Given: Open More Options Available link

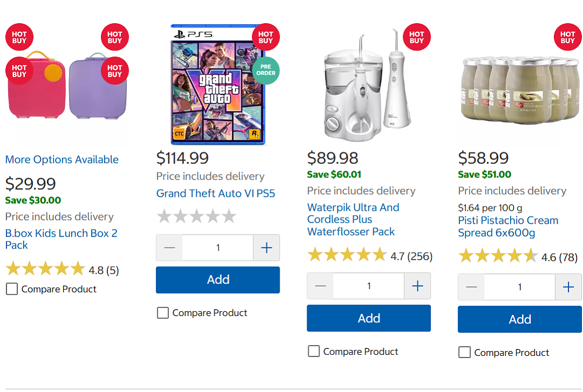Looking at the screenshot, I should pyautogui.click(x=62, y=160).
